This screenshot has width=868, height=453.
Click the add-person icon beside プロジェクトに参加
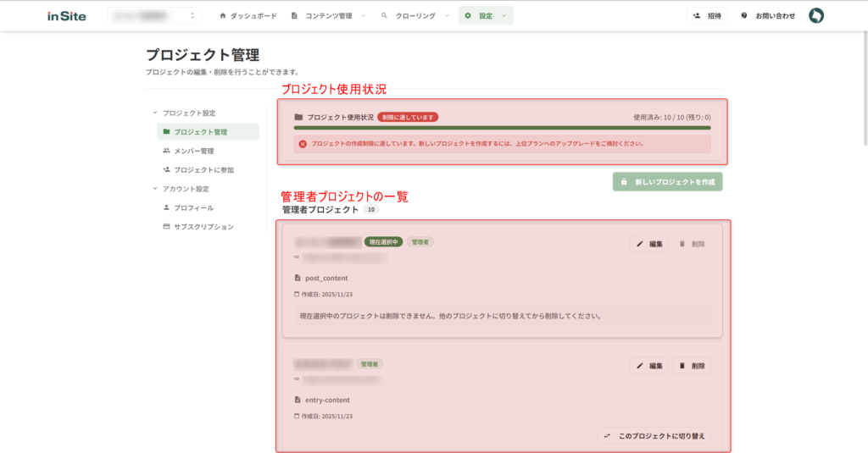tap(166, 169)
